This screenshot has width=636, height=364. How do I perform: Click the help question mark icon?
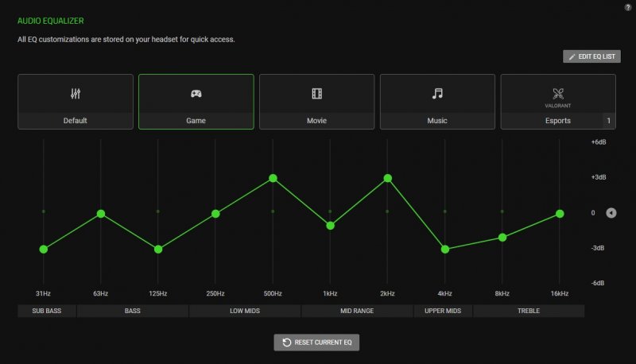coord(628,6)
